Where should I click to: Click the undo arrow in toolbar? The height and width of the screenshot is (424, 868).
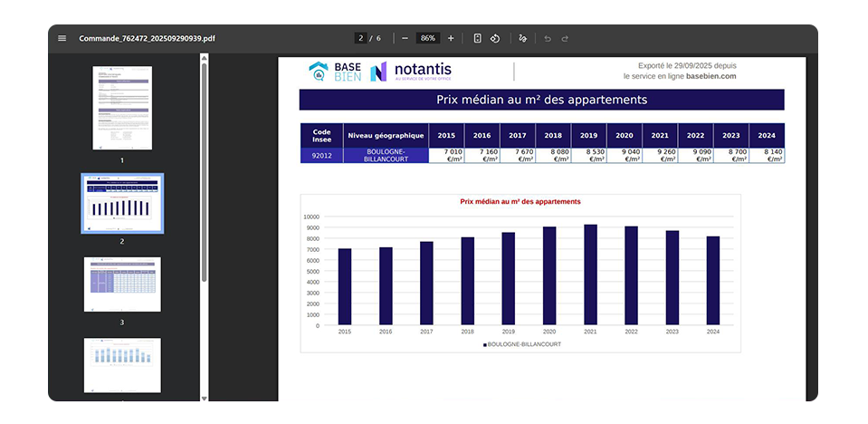click(547, 39)
